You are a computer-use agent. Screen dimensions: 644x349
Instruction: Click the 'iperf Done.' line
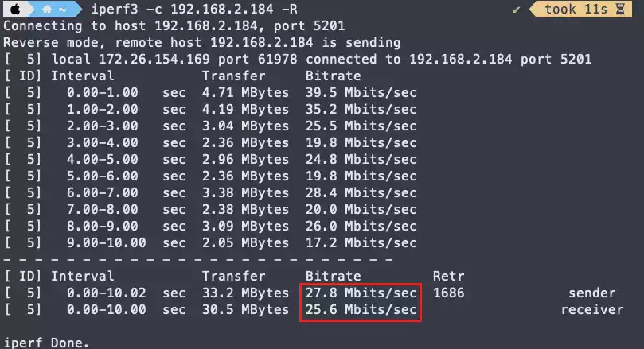click(x=46, y=343)
